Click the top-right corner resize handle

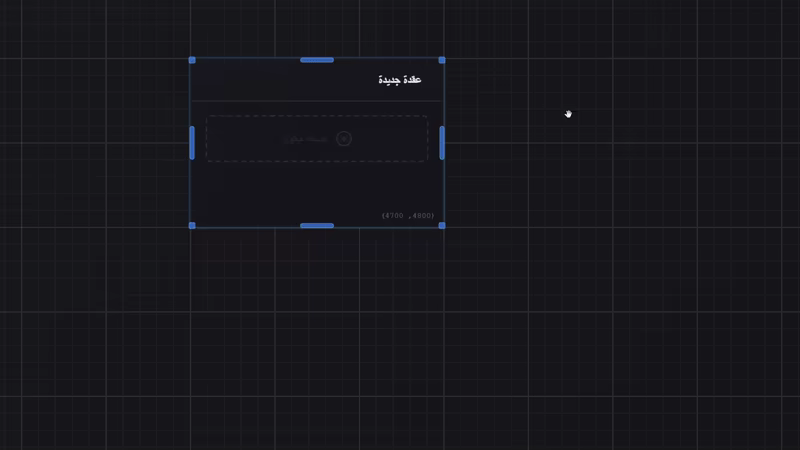point(442,60)
